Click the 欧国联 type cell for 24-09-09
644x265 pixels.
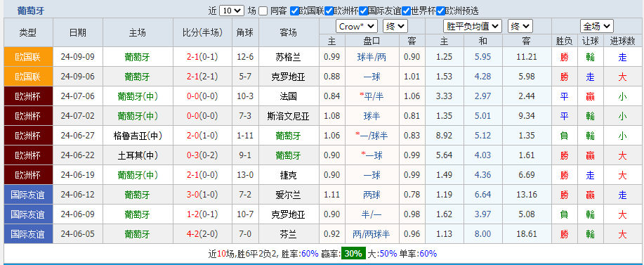coord(28,57)
